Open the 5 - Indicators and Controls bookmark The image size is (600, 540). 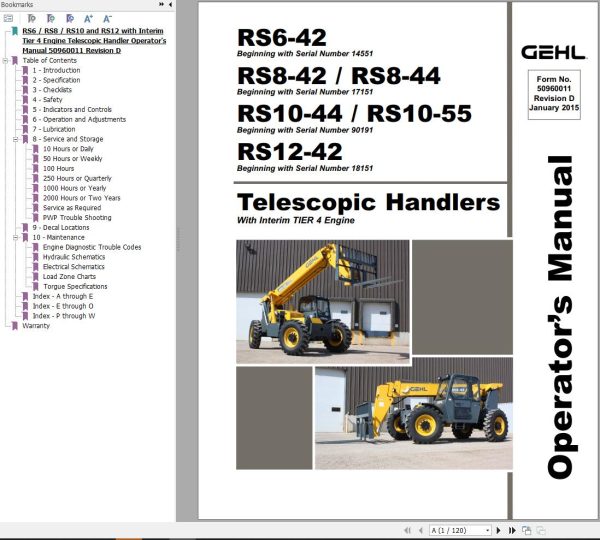coord(72,110)
